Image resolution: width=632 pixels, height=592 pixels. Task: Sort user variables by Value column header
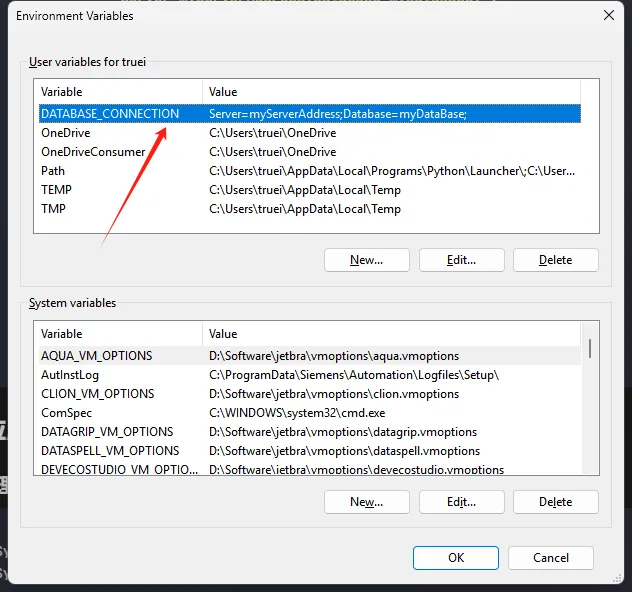tap(390, 92)
